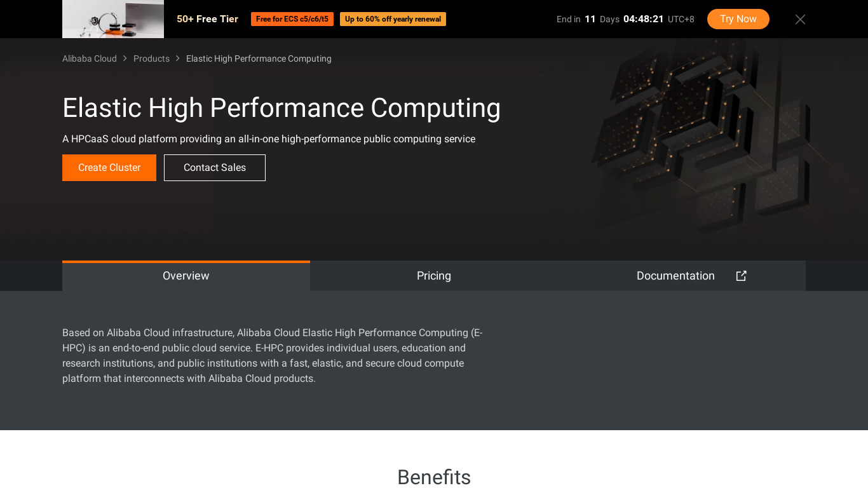Open the Products breadcrumb link
This screenshot has width=868, height=488.
(x=151, y=58)
